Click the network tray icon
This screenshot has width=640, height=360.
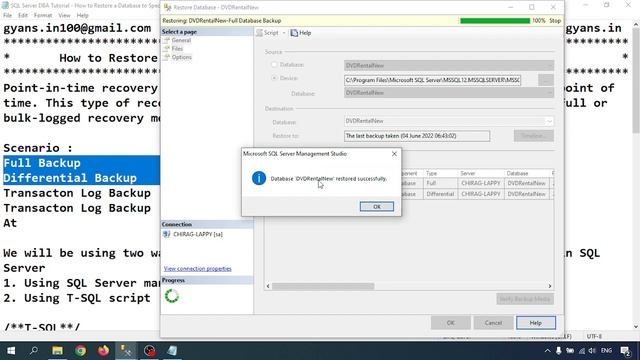pyautogui.click(x=582, y=351)
